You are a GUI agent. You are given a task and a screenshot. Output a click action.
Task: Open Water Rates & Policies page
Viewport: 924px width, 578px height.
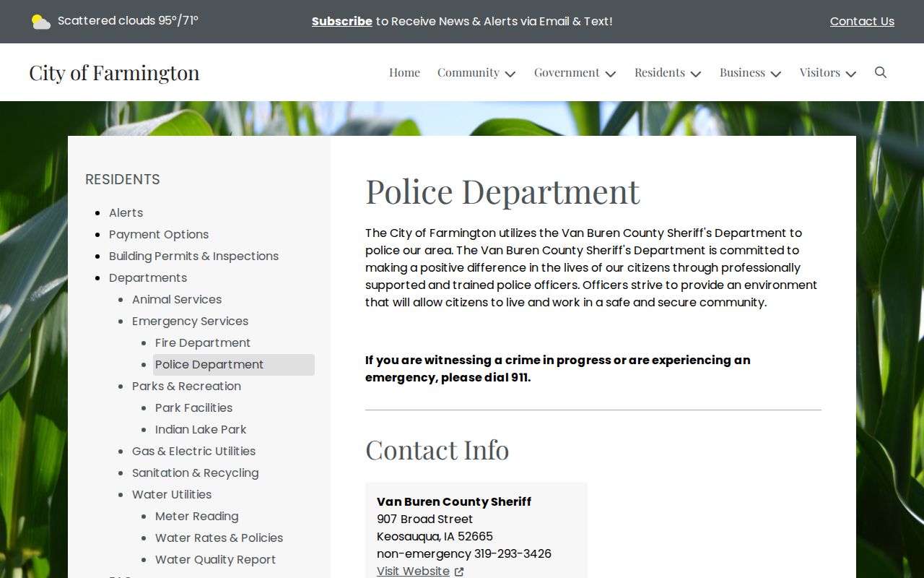point(219,538)
